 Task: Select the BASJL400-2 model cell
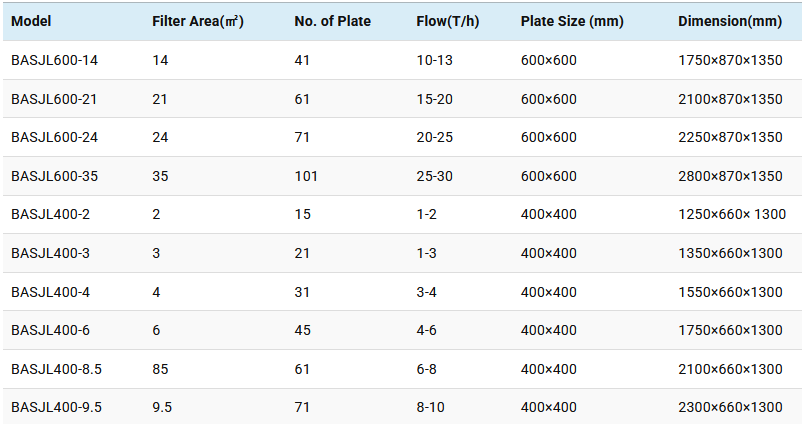point(50,214)
